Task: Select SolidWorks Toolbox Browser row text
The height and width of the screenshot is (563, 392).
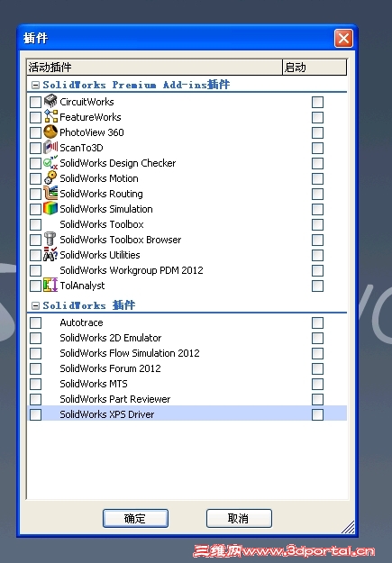Action: click(121, 240)
